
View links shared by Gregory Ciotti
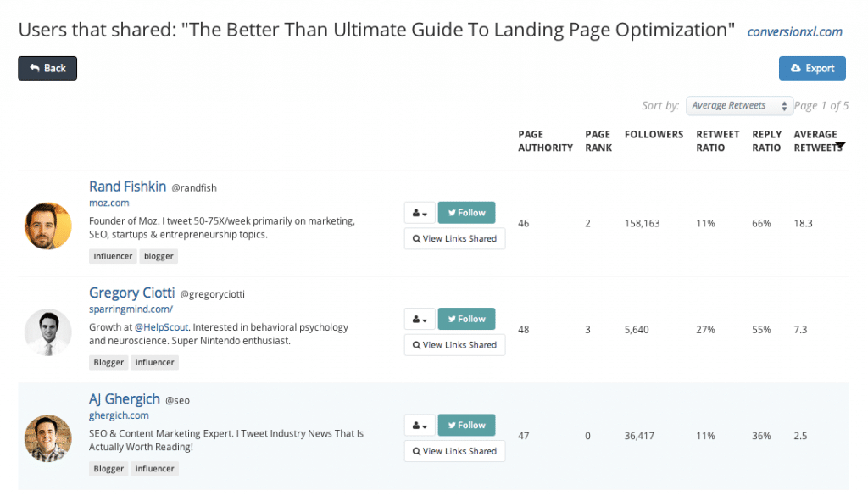click(454, 345)
